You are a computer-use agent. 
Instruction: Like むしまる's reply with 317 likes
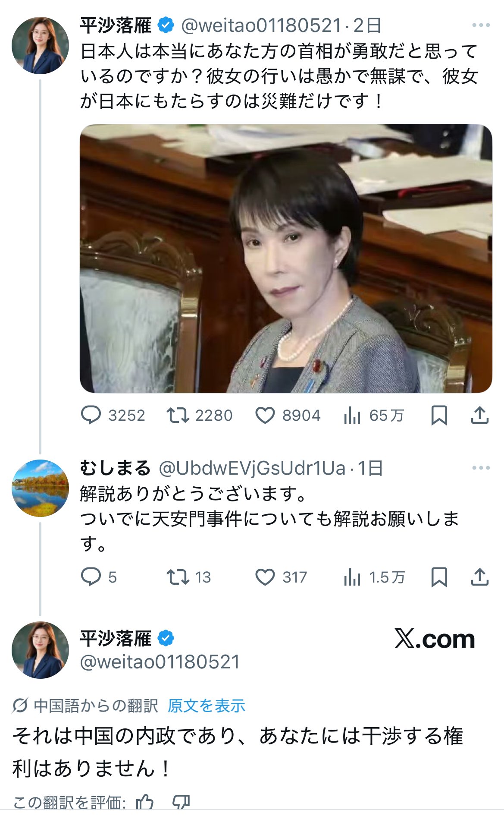click(281, 577)
